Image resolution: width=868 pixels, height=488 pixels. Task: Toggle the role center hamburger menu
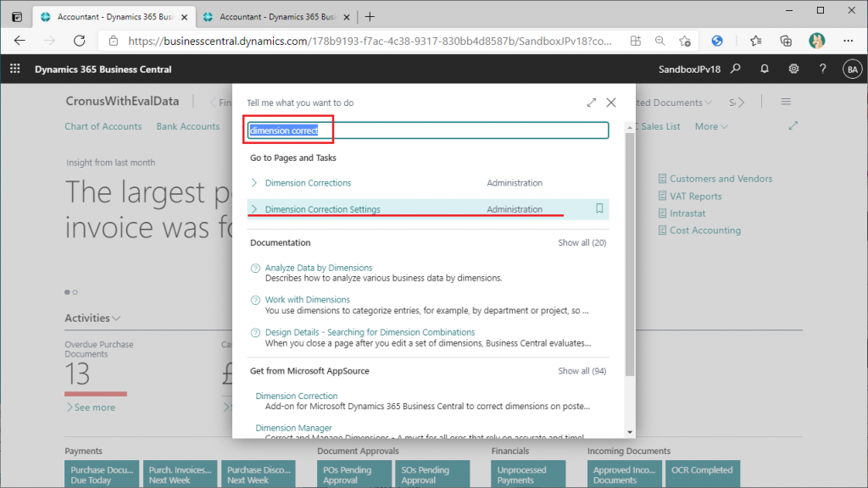[786, 102]
